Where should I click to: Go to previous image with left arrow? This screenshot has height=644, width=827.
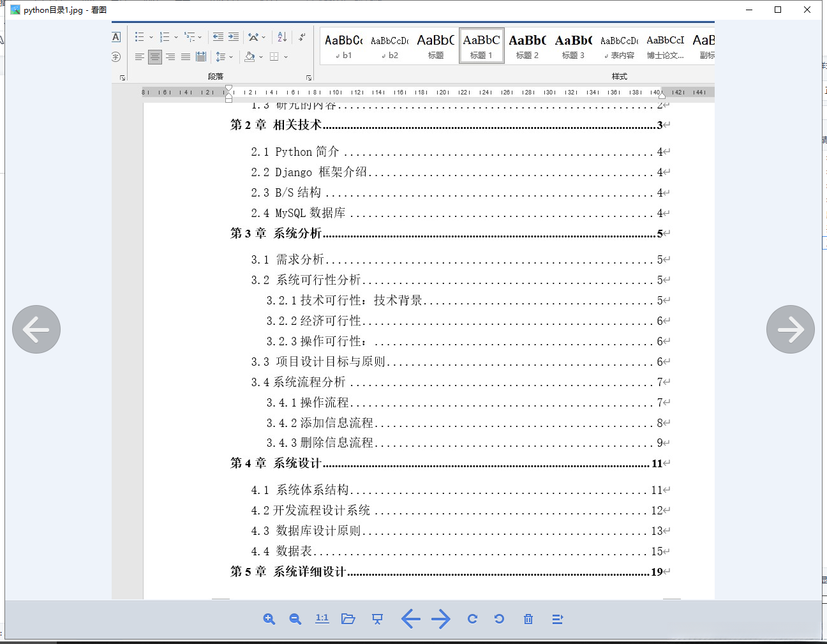coord(36,329)
